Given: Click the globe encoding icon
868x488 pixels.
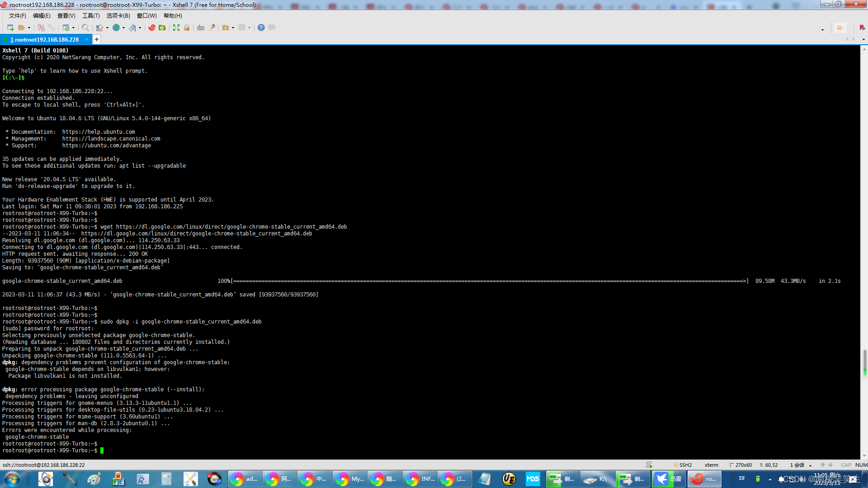Looking at the screenshot, I should [116, 28].
